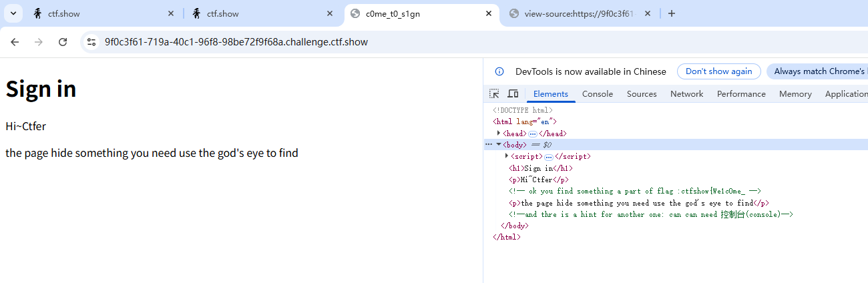Click the Don't show again button

(x=718, y=71)
